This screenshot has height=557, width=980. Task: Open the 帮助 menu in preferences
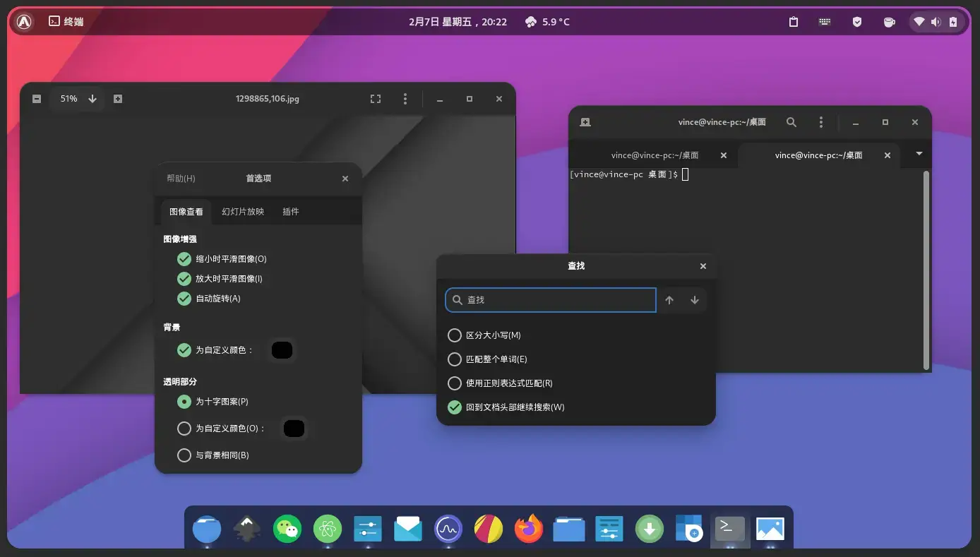click(181, 178)
